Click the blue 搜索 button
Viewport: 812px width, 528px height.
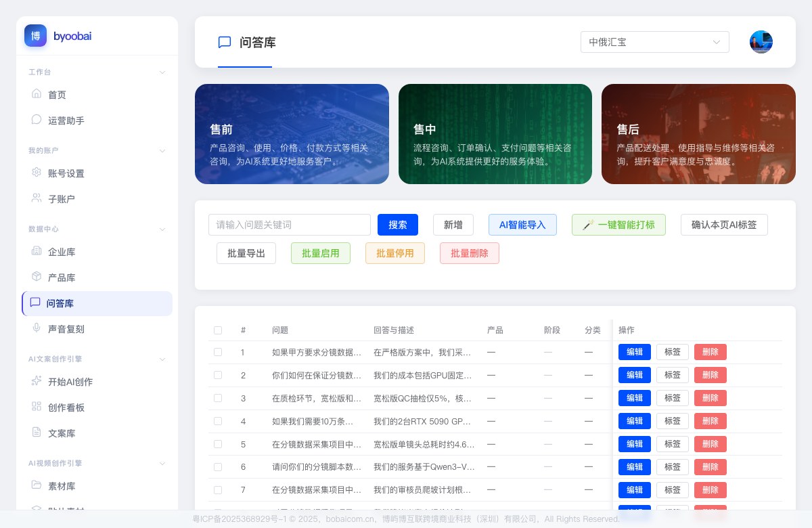[398, 225]
